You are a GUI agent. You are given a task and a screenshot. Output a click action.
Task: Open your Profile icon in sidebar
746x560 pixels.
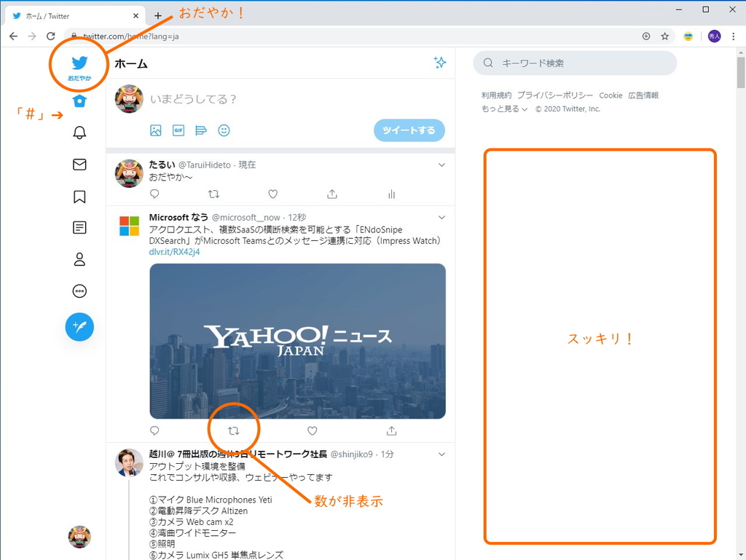tap(79, 259)
